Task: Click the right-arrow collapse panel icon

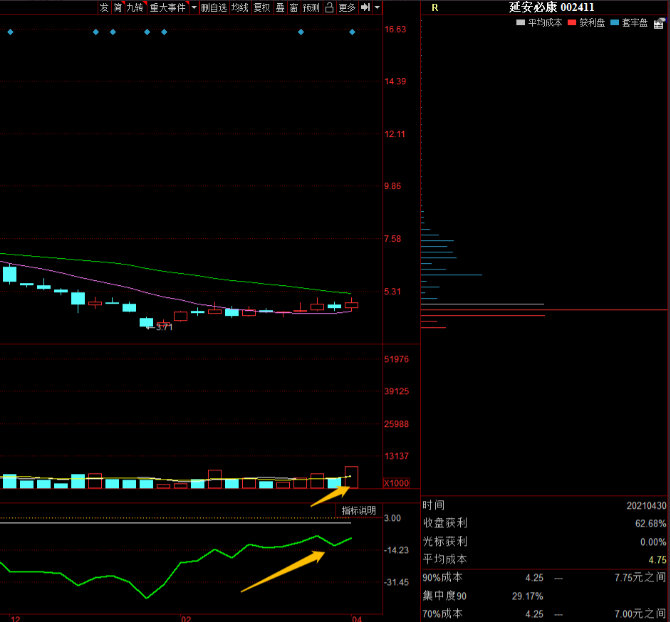Action: point(365,7)
